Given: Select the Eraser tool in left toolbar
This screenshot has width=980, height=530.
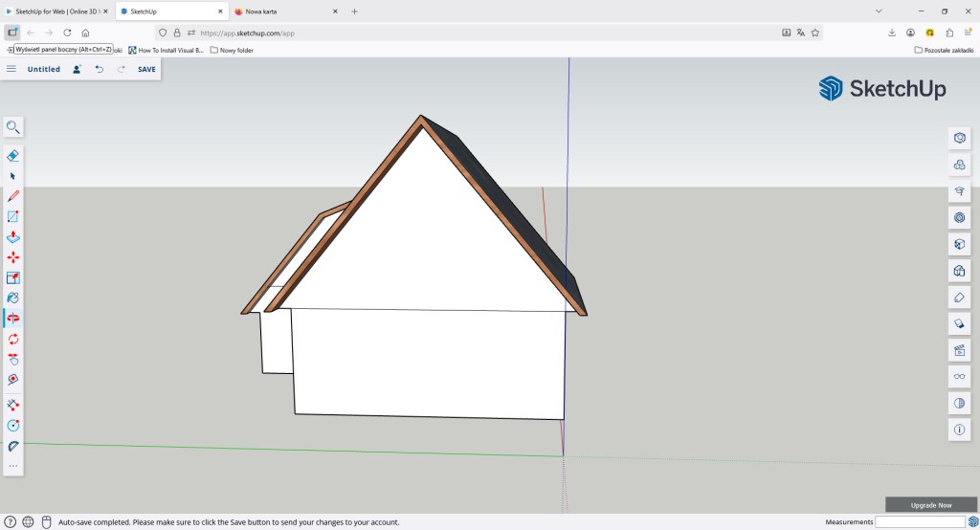Looking at the screenshot, I should [x=13, y=155].
